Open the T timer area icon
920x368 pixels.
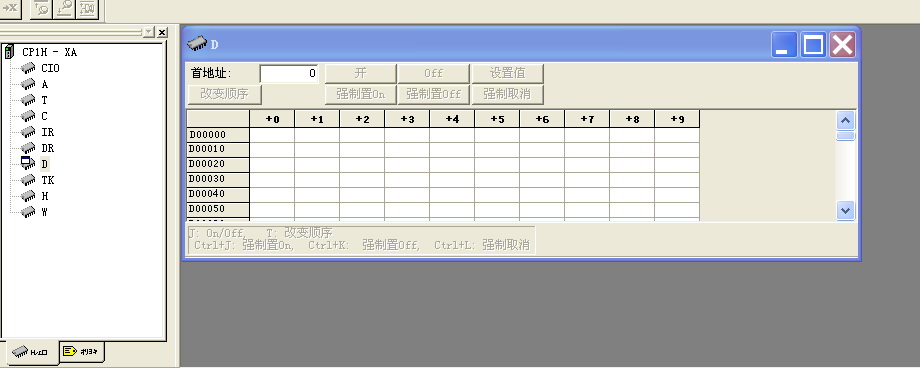click(x=28, y=100)
